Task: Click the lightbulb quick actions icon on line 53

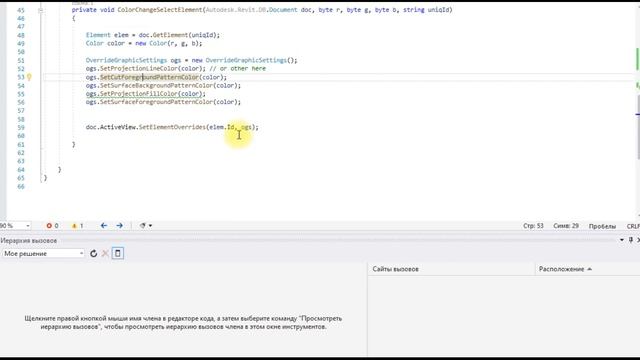Action: point(29,77)
